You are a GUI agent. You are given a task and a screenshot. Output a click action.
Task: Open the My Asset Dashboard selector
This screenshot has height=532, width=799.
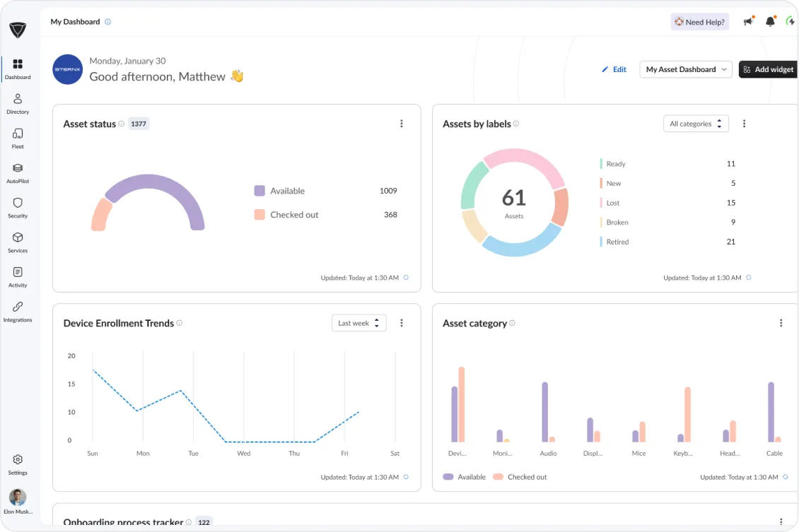coord(684,69)
